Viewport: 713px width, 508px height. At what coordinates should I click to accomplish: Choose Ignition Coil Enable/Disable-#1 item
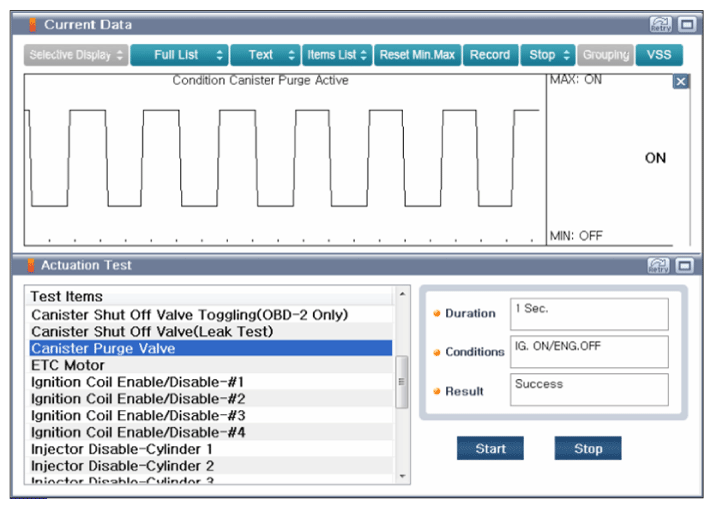point(137,382)
